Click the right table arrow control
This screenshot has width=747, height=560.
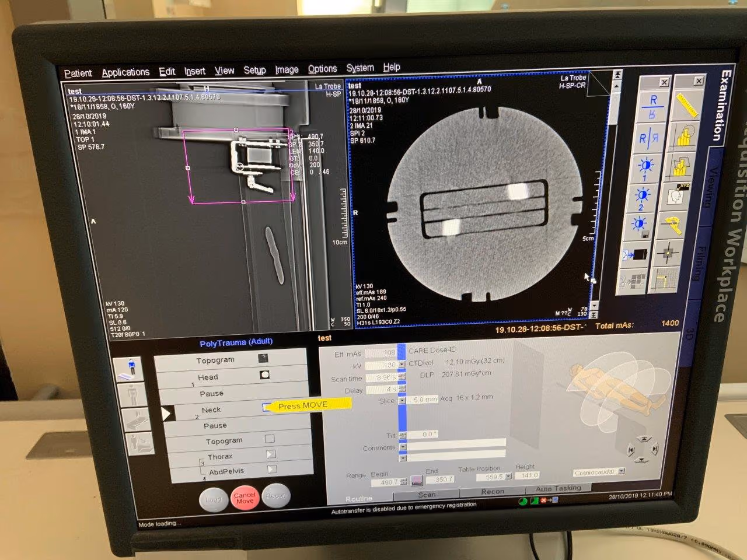click(x=655, y=448)
